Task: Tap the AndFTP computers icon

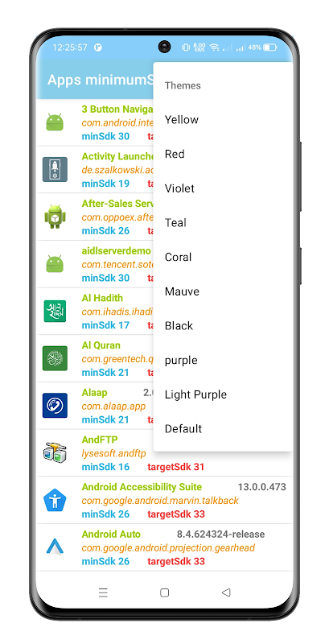Action: [x=55, y=452]
